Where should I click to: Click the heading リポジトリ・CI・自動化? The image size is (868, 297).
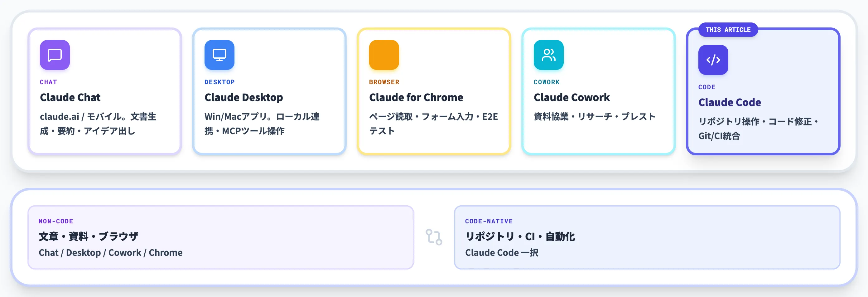click(520, 237)
